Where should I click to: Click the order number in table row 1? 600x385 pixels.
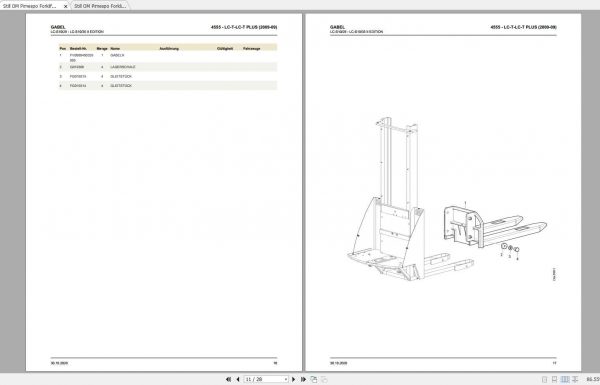pyautogui.click(x=82, y=58)
